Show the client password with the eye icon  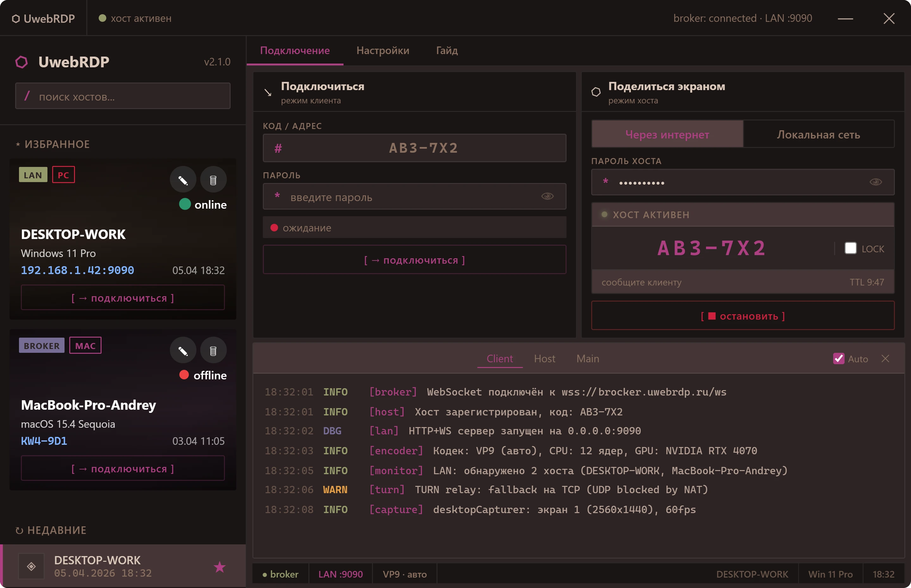click(x=547, y=196)
